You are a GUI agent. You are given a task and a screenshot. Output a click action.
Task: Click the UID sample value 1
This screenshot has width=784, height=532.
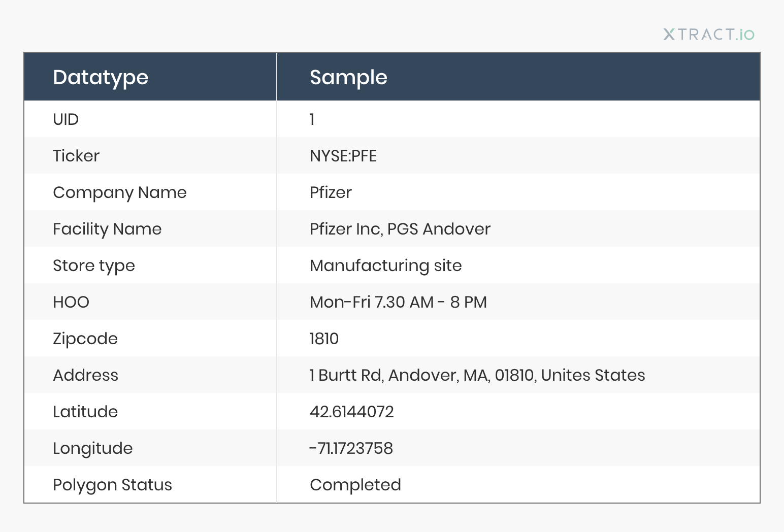(x=312, y=119)
